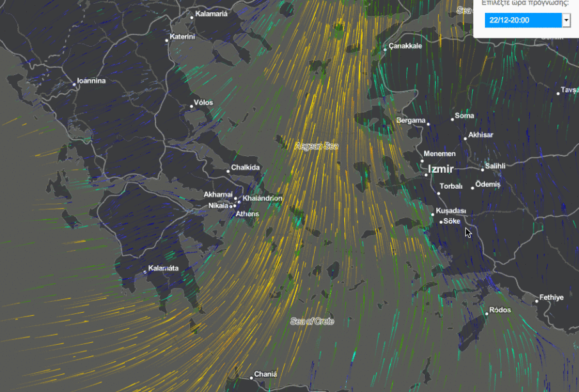Viewport: 579px width, 392px height.
Task: Click the Bergama city label
Action: point(411,120)
